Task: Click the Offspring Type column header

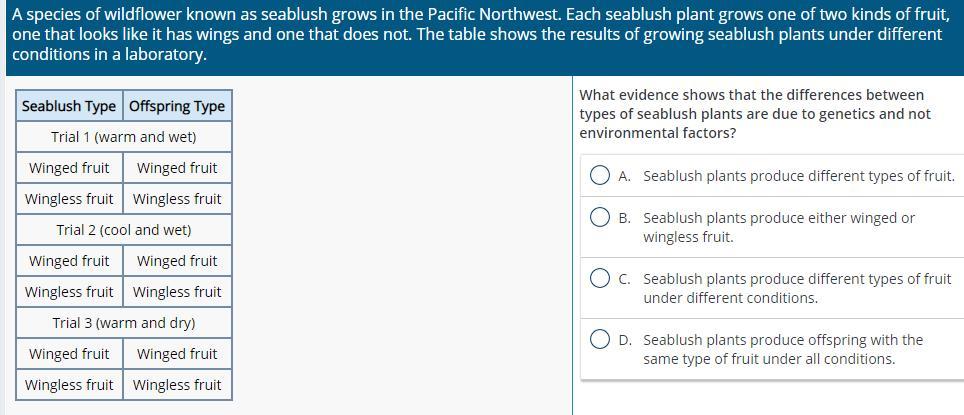Action: click(x=177, y=106)
